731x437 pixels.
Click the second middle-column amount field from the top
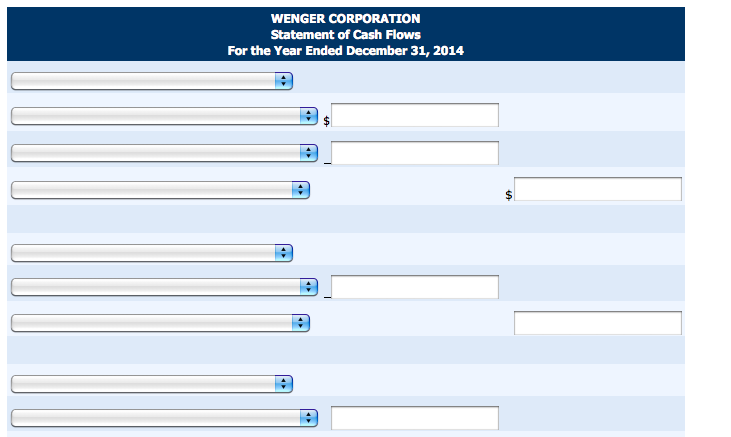415,153
